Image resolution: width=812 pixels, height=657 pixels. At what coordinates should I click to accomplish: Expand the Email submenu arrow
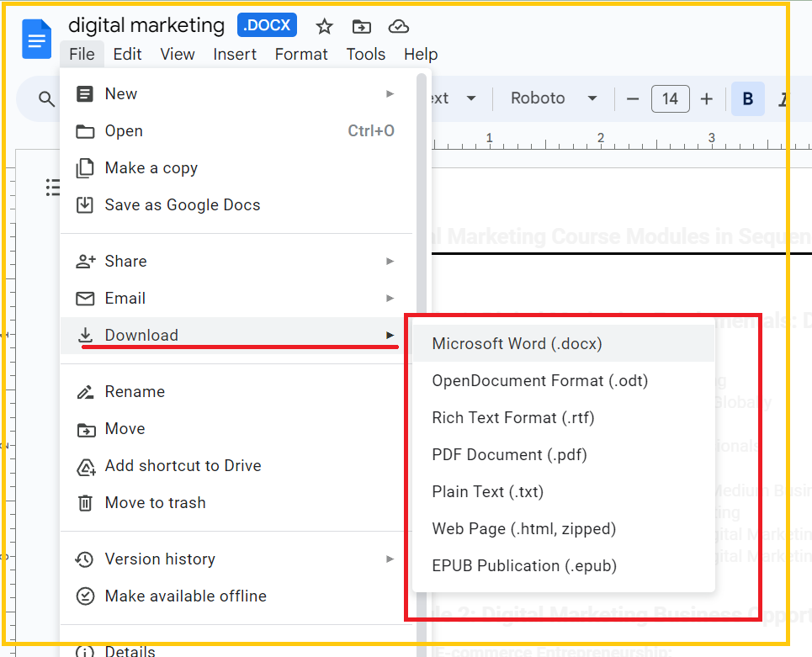pyautogui.click(x=390, y=298)
